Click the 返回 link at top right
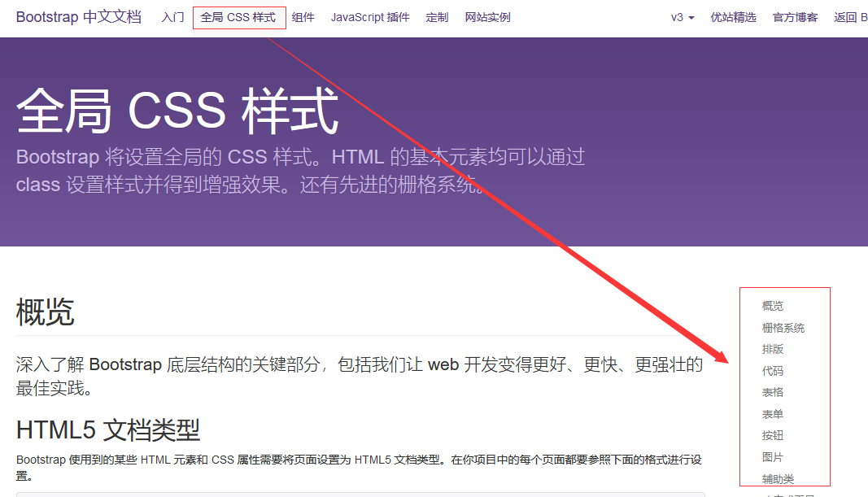The height and width of the screenshot is (497, 868). point(851,17)
